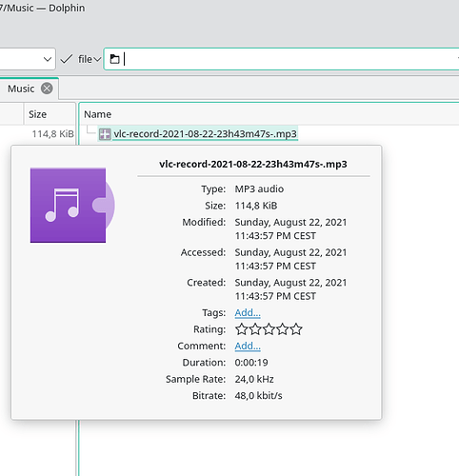
Task: Click the checkmark accept icon beside file
Action: coord(67,59)
